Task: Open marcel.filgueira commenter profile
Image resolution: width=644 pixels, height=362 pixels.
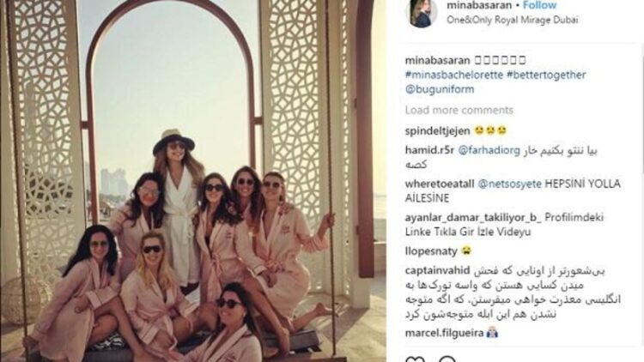Action: 444,333
